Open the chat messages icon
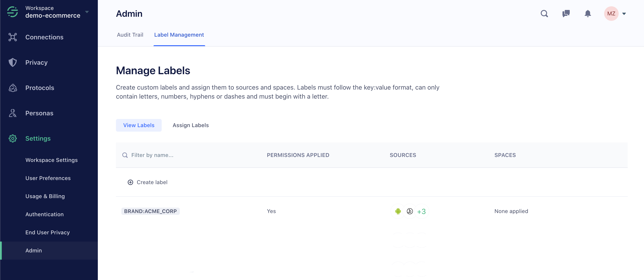The height and width of the screenshot is (280, 644). coord(566,14)
